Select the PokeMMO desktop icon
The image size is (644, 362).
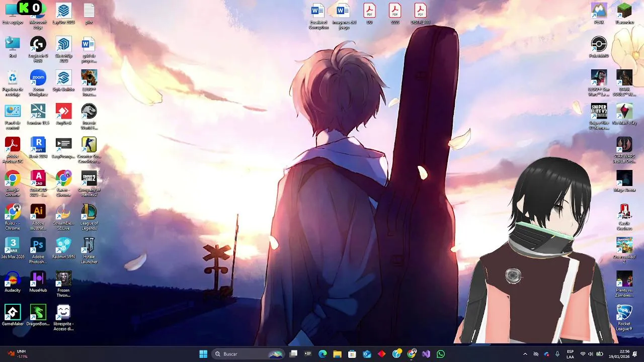click(x=599, y=47)
